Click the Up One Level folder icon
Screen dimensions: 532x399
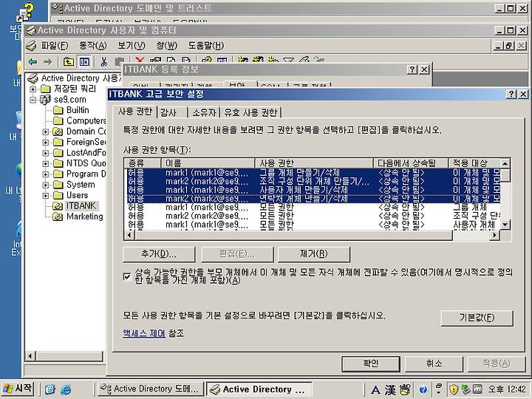tap(69, 62)
